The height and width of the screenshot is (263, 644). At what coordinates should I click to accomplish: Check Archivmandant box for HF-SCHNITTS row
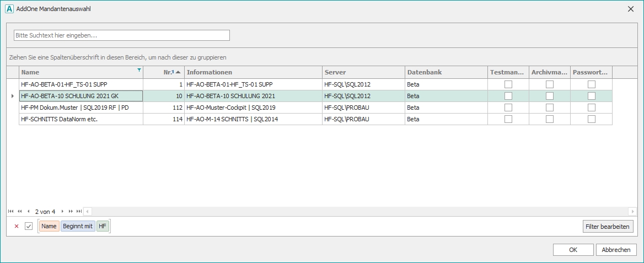pos(550,119)
